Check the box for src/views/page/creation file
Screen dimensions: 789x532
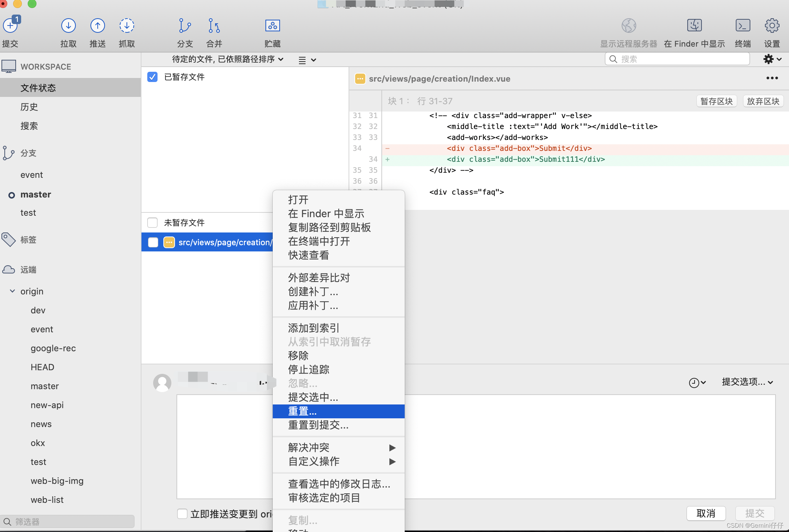coord(153,242)
